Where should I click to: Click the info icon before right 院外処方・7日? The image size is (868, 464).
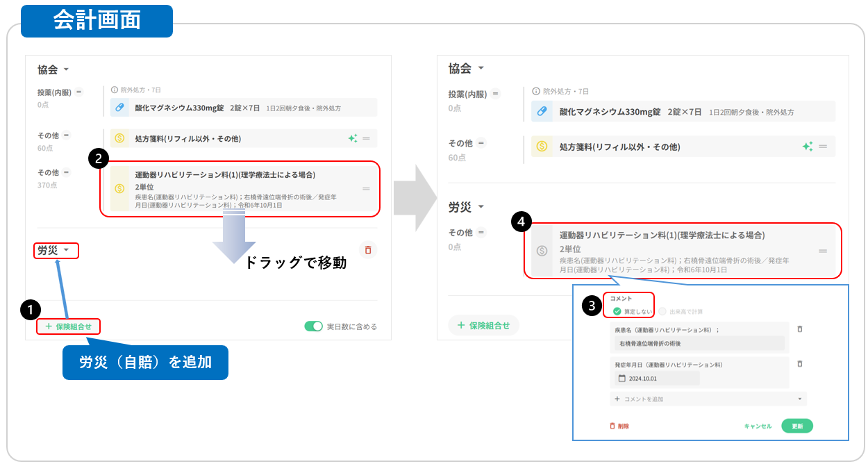(x=536, y=91)
